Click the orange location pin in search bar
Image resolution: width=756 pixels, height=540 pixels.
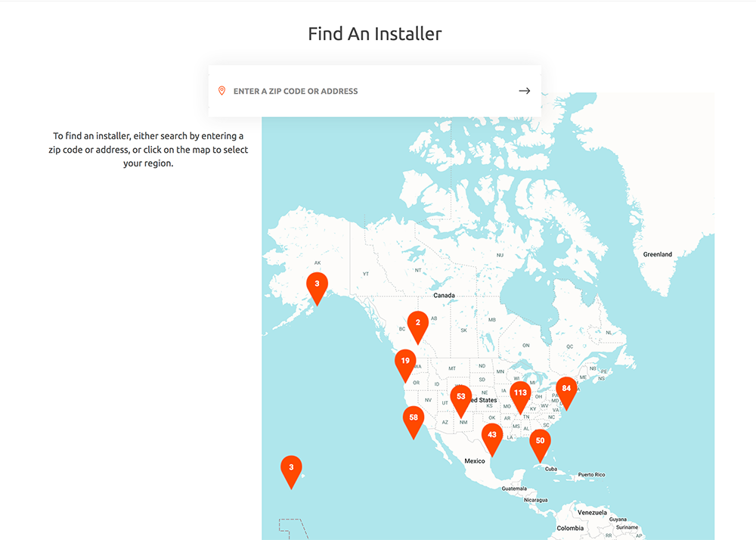(222, 91)
